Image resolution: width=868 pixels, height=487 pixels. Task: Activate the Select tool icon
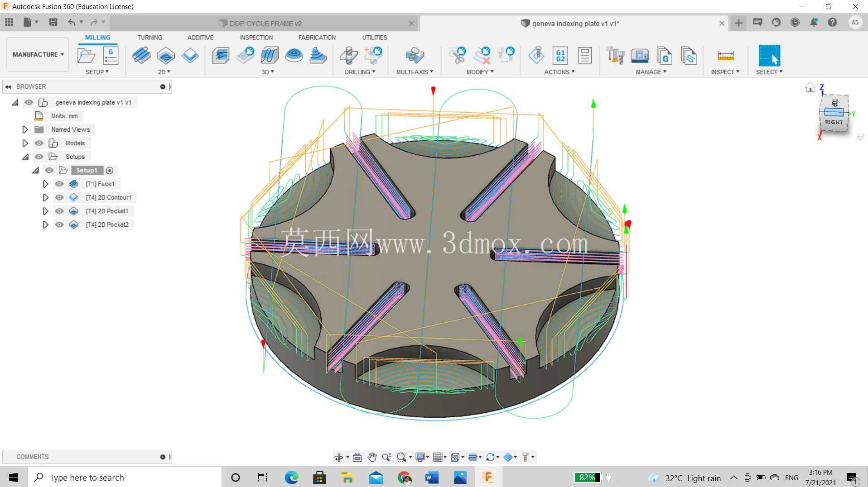tap(769, 56)
